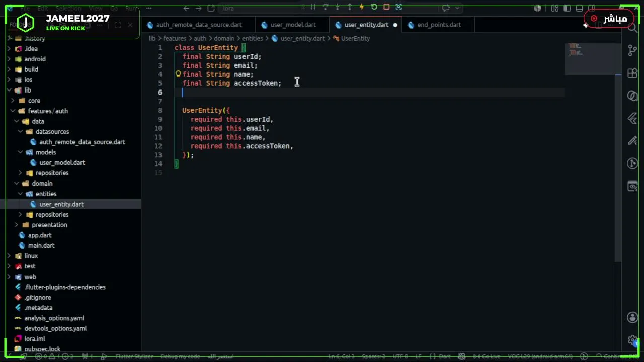The width and height of the screenshot is (644, 362).
Task: Trigger Flutter hot reload lightning icon
Action: [x=361, y=7]
